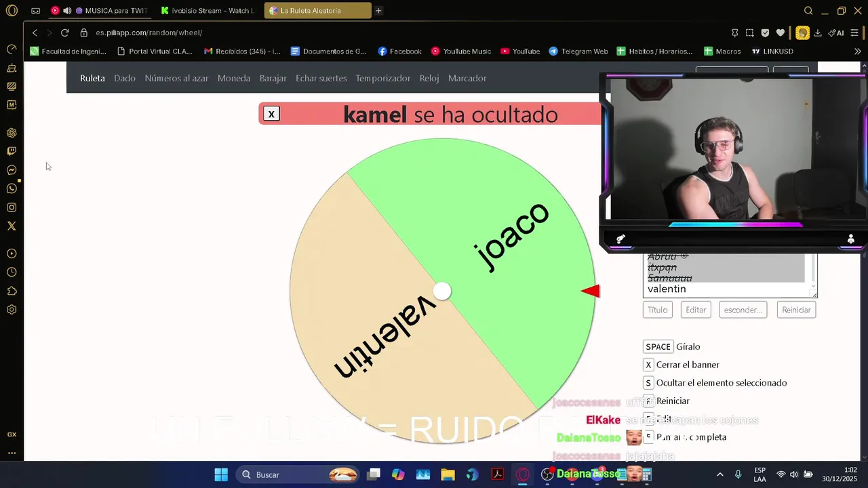The height and width of the screenshot is (488, 868).
Task: Open the profile avatar icon in the toolbar
Action: click(x=802, y=33)
